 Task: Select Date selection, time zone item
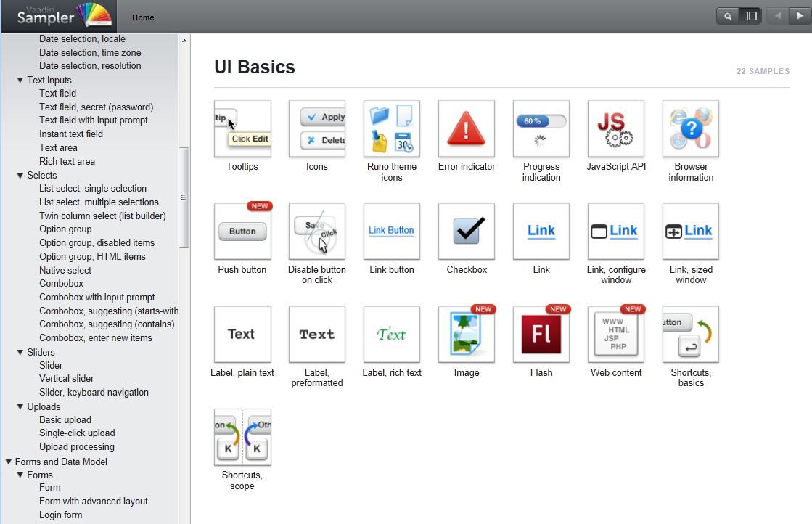[90, 53]
